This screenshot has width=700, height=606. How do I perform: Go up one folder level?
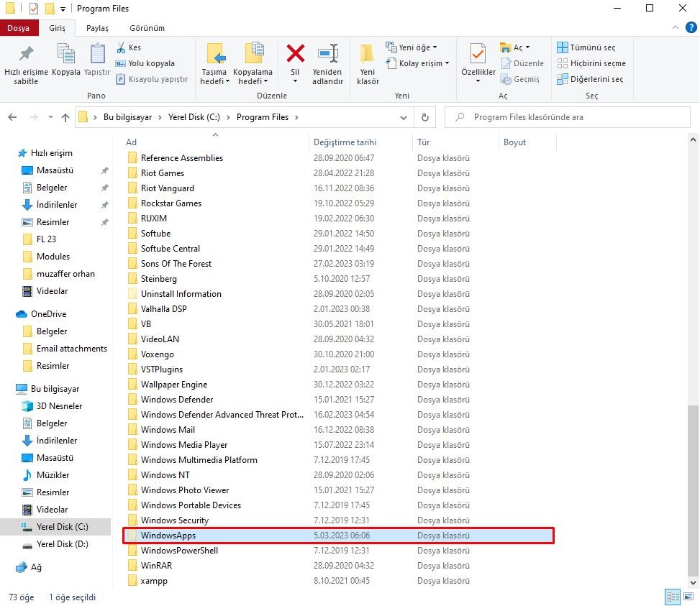coord(65,117)
